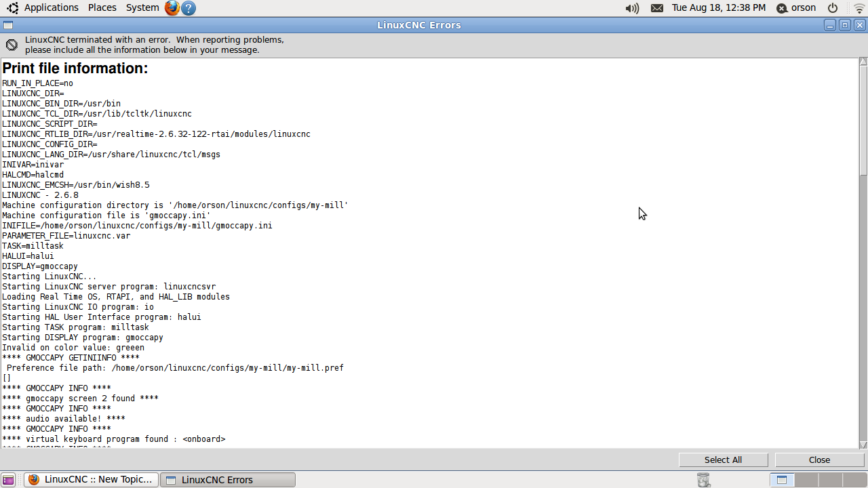Screen dimensions: 868x488
Task: Click the 'Machine configuration directory is' line
Action: 175,205
